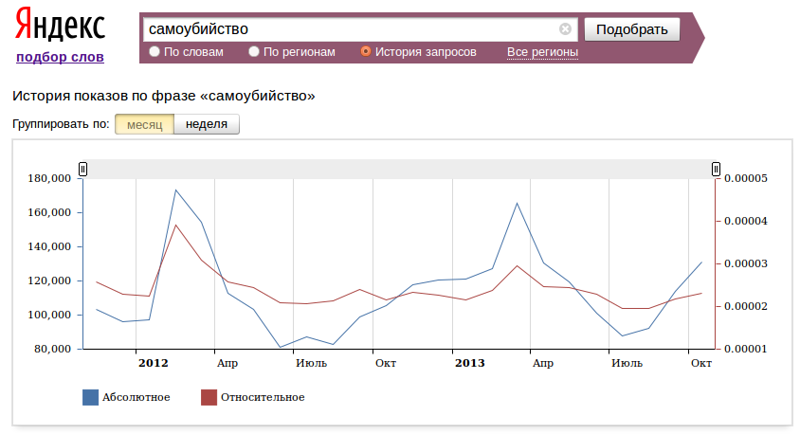Open the подбор слов link
Viewport: 800px width, 434px height.
[x=60, y=57]
